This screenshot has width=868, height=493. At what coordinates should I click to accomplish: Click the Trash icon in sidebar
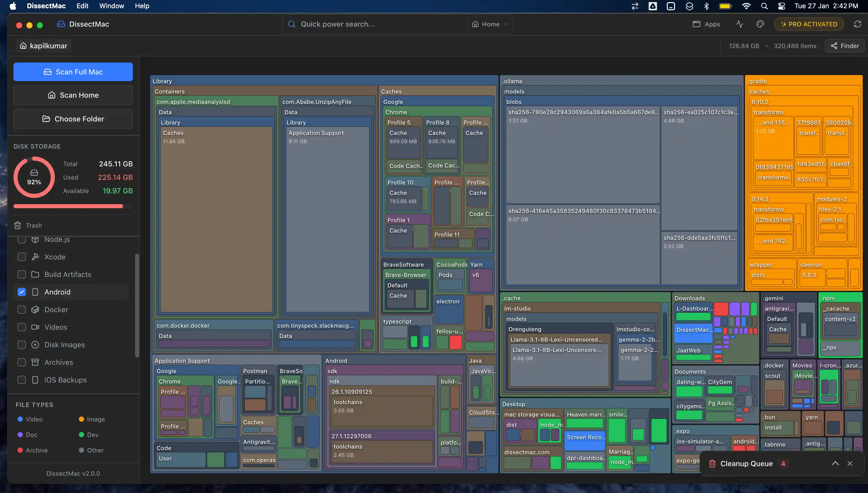tap(18, 225)
